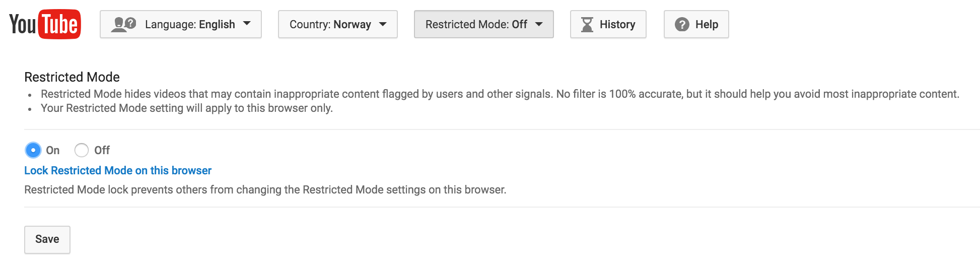Save the Restricted Mode setting

tap(47, 239)
